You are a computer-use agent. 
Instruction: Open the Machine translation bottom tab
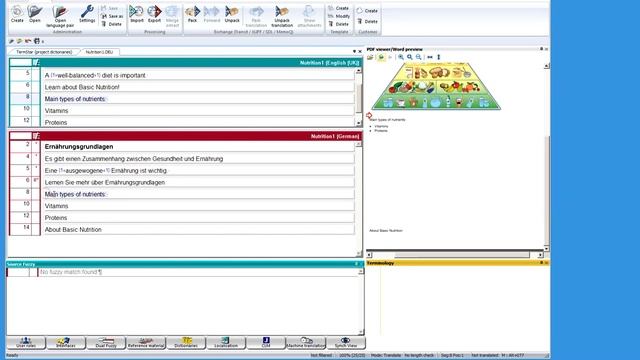306,343
